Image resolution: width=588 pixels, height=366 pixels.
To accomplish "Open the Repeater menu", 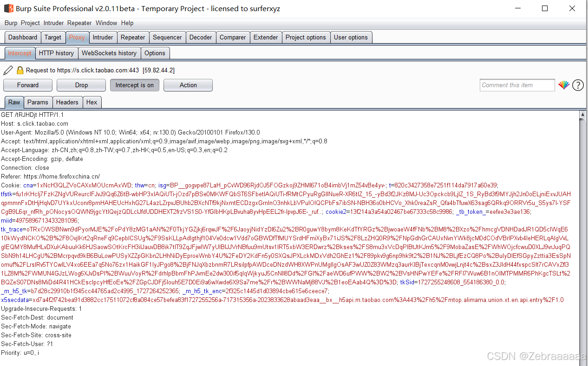I will point(79,23).
